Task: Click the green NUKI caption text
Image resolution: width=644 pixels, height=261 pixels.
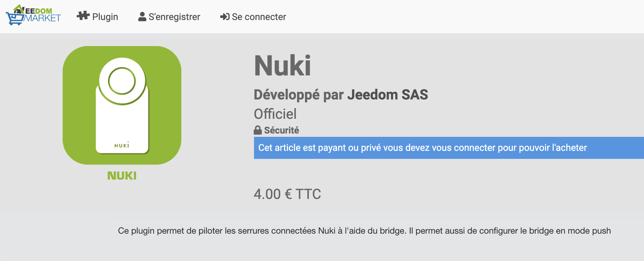Action: point(122,176)
